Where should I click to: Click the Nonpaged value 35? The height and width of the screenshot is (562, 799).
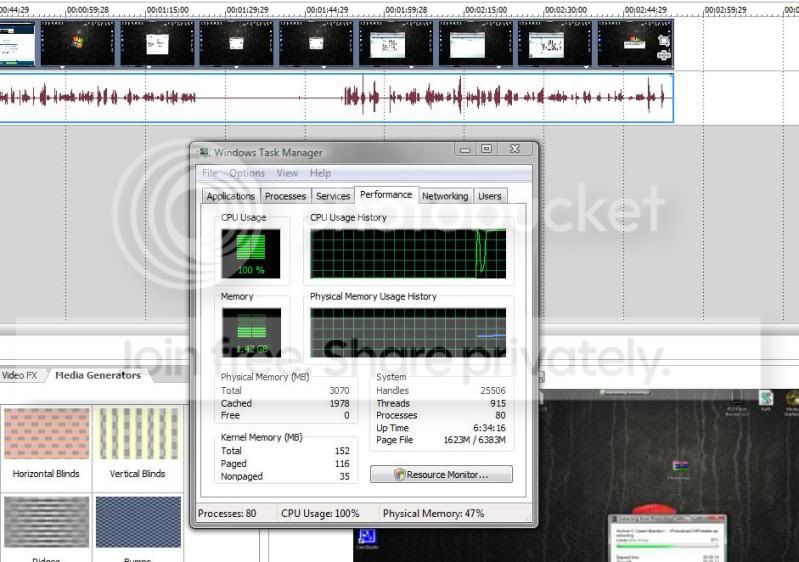[344, 476]
